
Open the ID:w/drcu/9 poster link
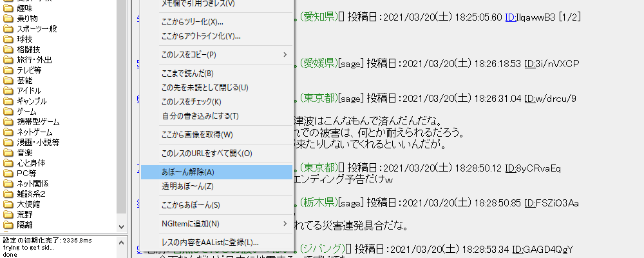(550, 98)
